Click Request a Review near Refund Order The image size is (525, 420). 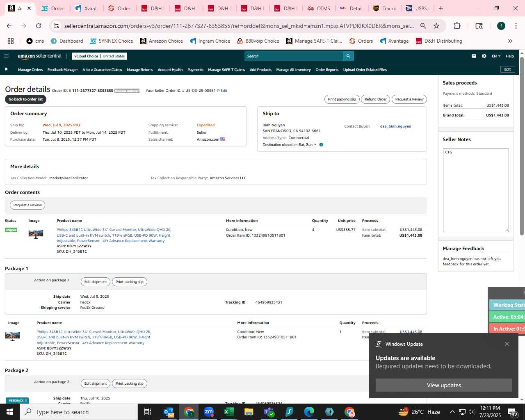pos(409,99)
